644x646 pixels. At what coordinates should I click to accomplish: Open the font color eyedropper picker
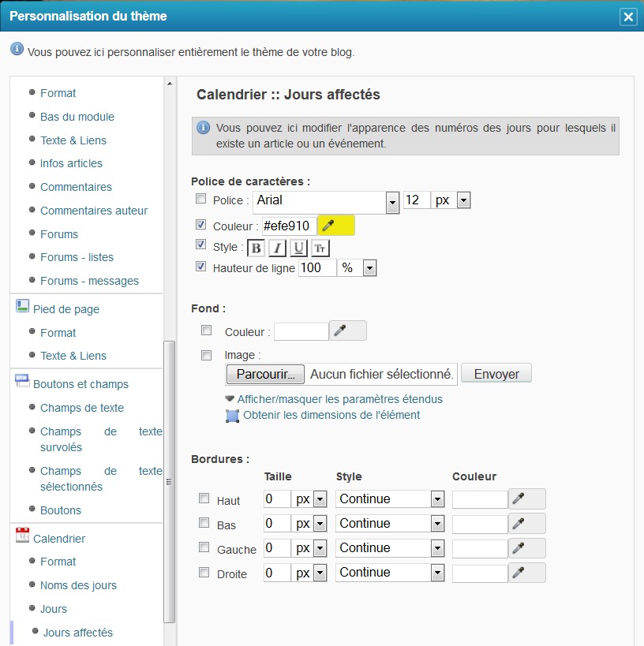pos(335,226)
